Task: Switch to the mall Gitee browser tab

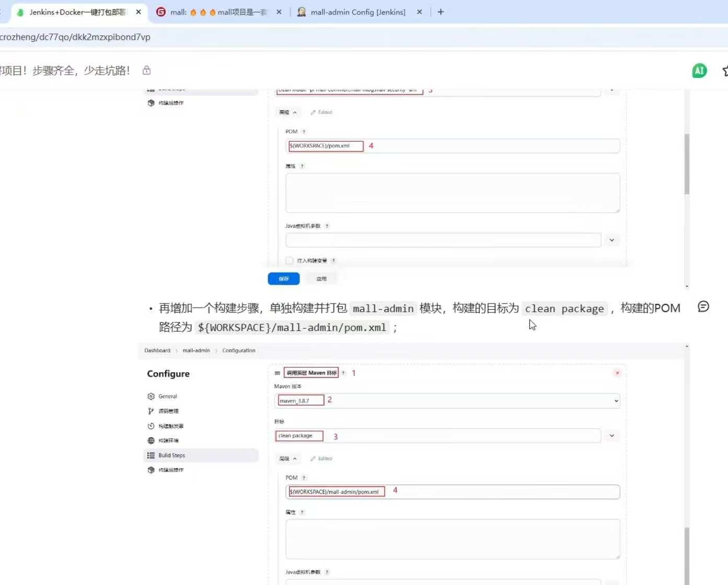Action: (219, 12)
